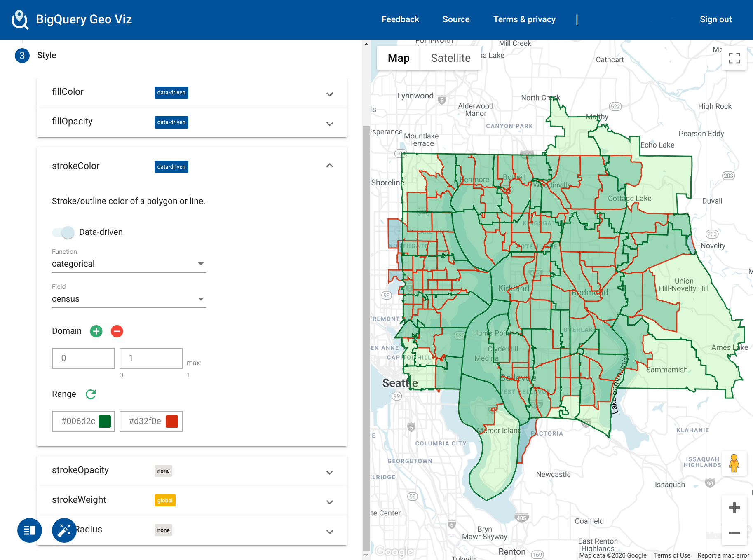This screenshot has width=753, height=560.
Task: Open the magic wand styling tool
Action: [64, 530]
